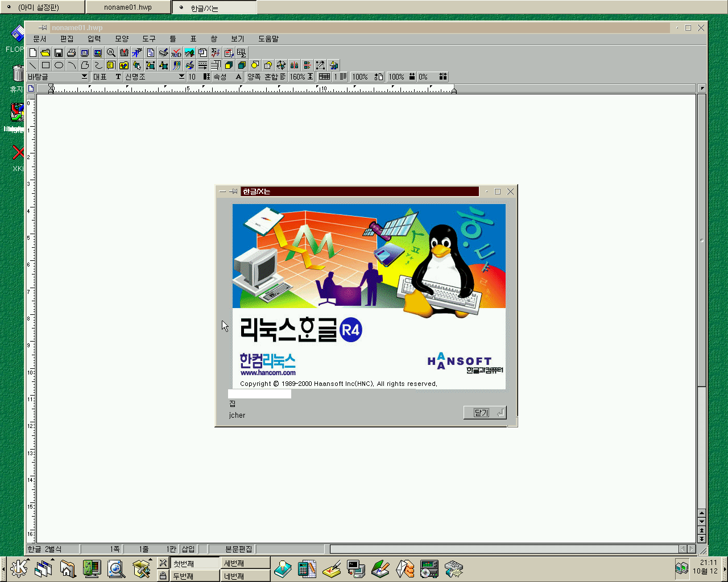Image resolution: width=728 pixels, height=582 pixels.
Task: Send object to back with teal squares
Action: 242,65
